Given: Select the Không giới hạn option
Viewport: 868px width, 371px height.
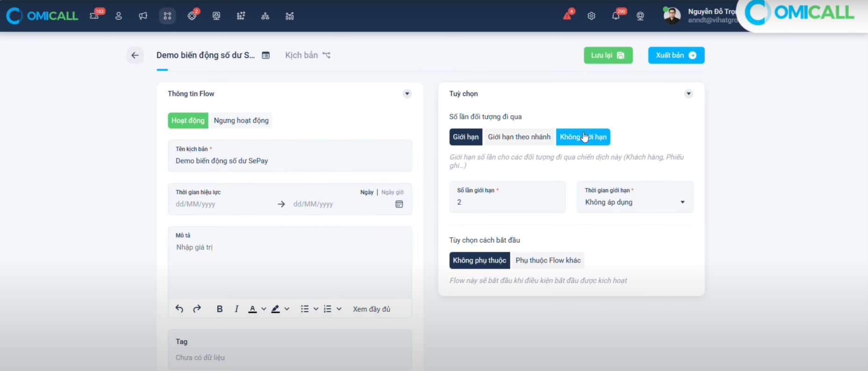Looking at the screenshot, I should click(x=583, y=137).
